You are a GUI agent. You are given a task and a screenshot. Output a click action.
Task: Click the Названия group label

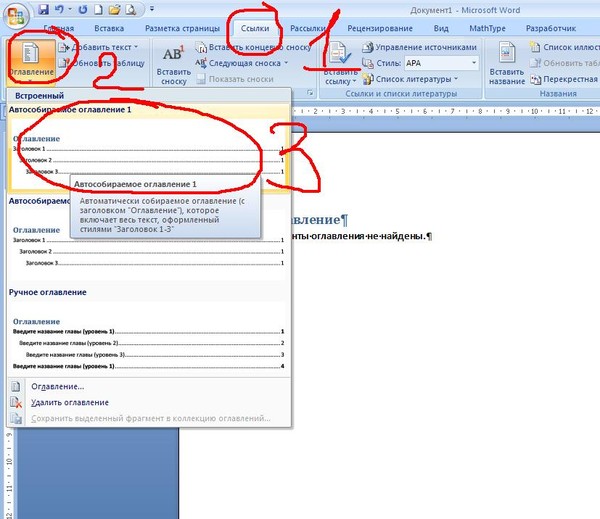558,94
